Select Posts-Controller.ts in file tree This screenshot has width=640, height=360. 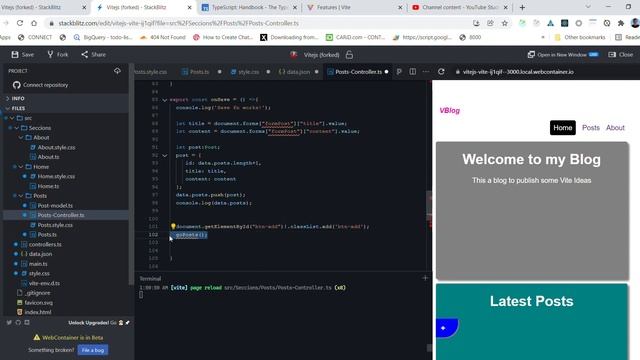pyautogui.click(x=61, y=215)
